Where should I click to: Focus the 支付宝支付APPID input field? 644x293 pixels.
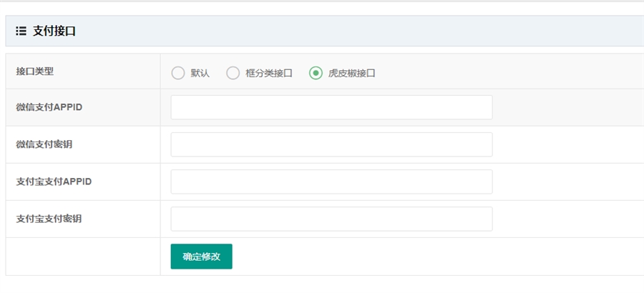click(x=331, y=182)
